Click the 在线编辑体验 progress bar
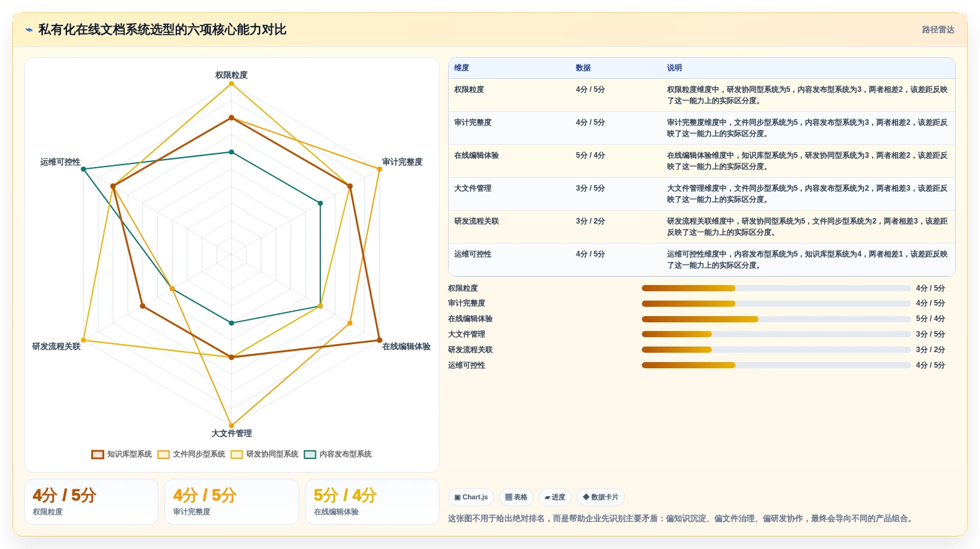This screenshot has width=980, height=549. 776,319
